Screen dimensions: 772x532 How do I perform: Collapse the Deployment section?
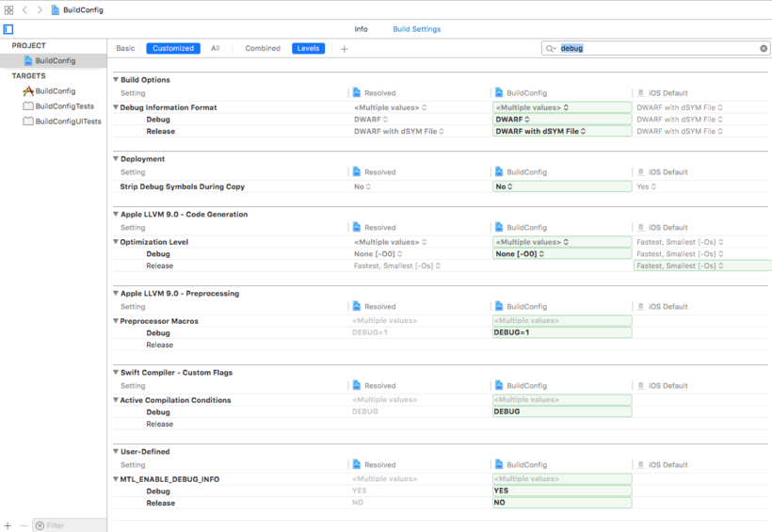click(116, 158)
